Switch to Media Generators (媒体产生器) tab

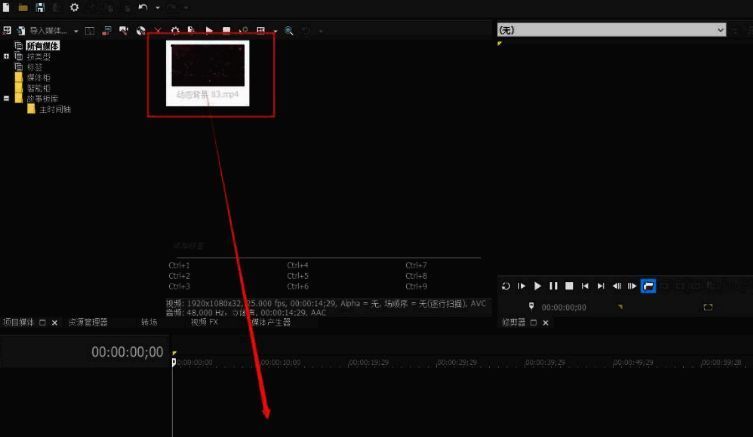271,322
